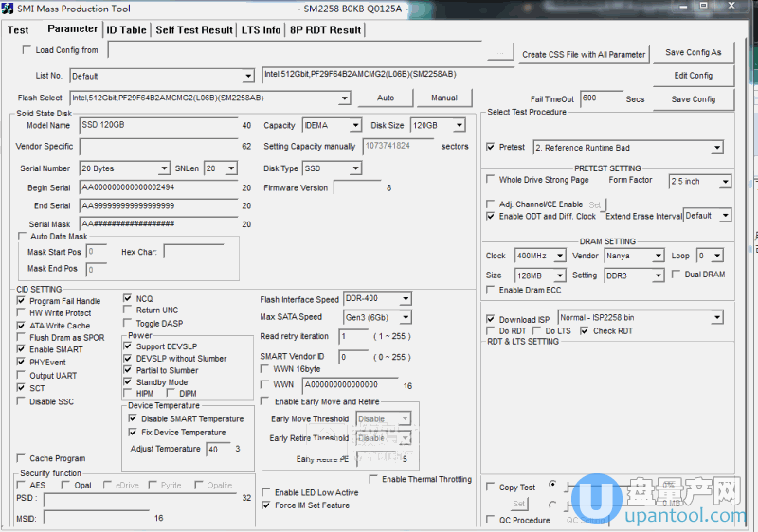This screenshot has height=532, width=758.
Task: Open the Form Factor dropdown
Action: click(724, 181)
